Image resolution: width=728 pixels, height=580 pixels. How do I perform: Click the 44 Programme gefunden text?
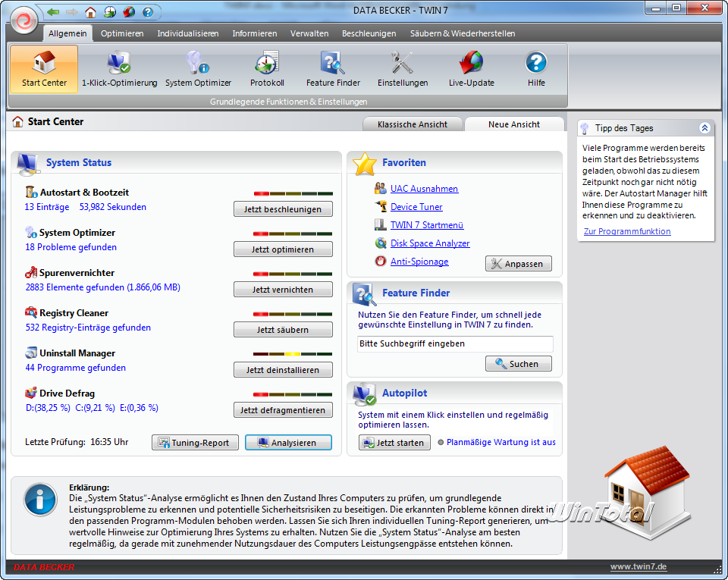(x=76, y=368)
